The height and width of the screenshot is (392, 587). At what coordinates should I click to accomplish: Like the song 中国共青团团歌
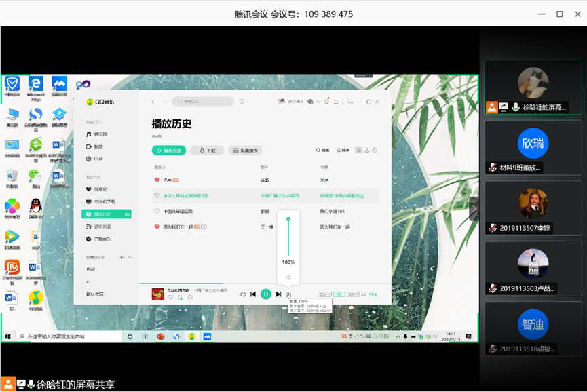pyautogui.click(x=157, y=212)
